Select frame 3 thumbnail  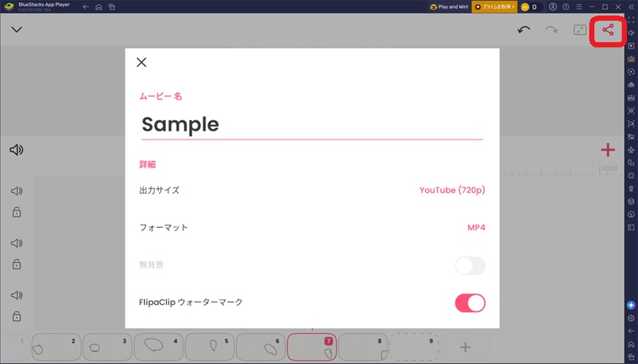click(108, 347)
